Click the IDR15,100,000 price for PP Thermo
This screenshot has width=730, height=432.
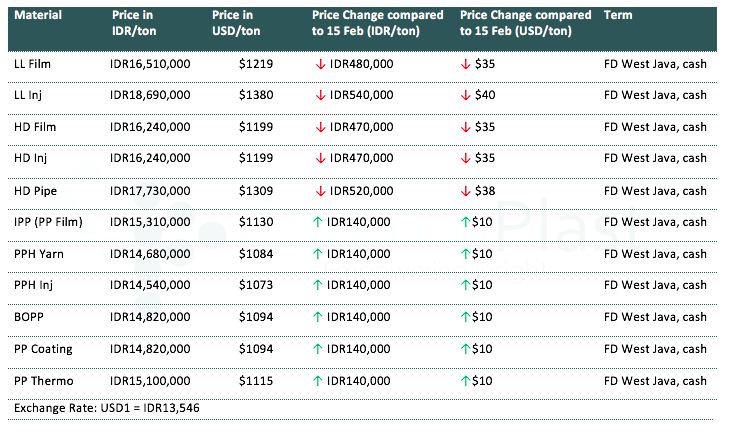pyautogui.click(x=150, y=381)
